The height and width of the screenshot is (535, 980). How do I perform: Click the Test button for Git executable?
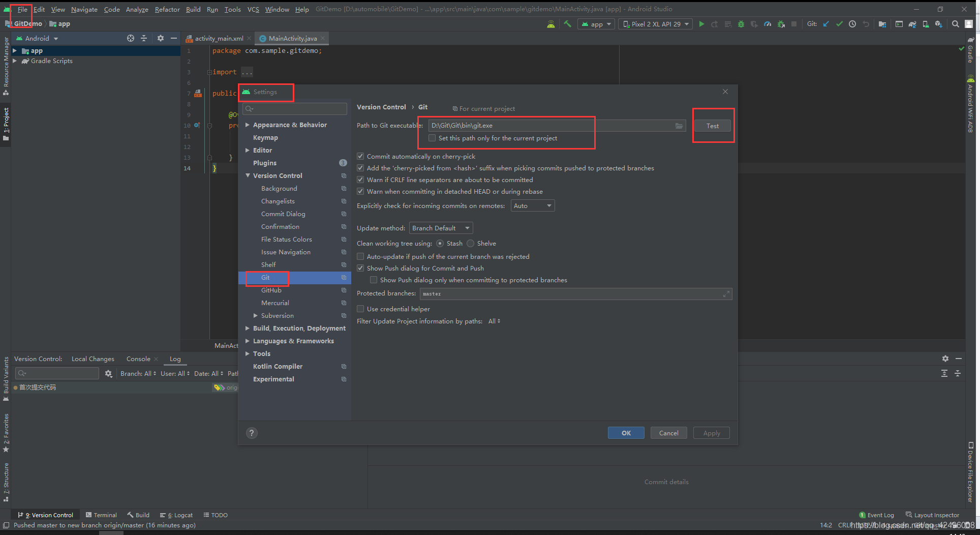tap(713, 126)
